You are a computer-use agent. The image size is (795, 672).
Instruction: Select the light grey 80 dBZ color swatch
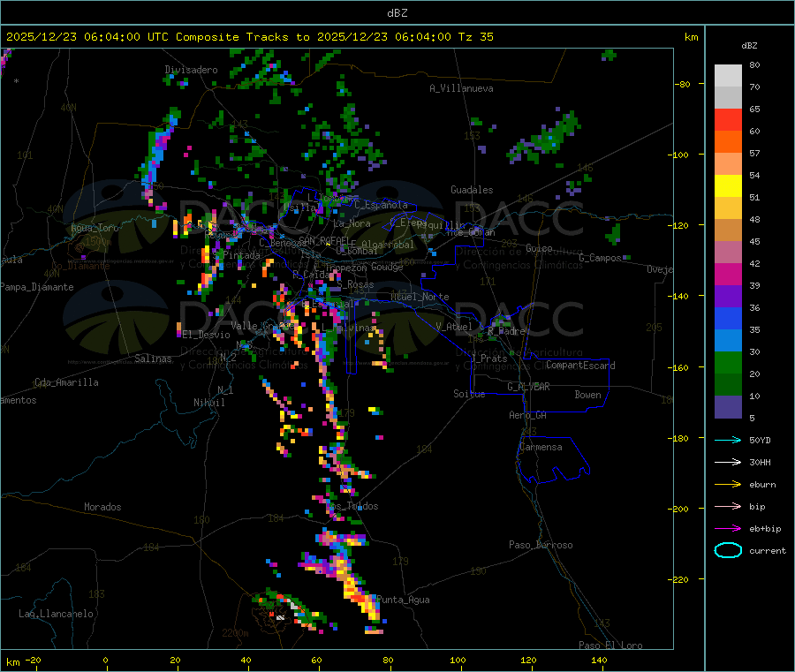[x=728, y=76]
